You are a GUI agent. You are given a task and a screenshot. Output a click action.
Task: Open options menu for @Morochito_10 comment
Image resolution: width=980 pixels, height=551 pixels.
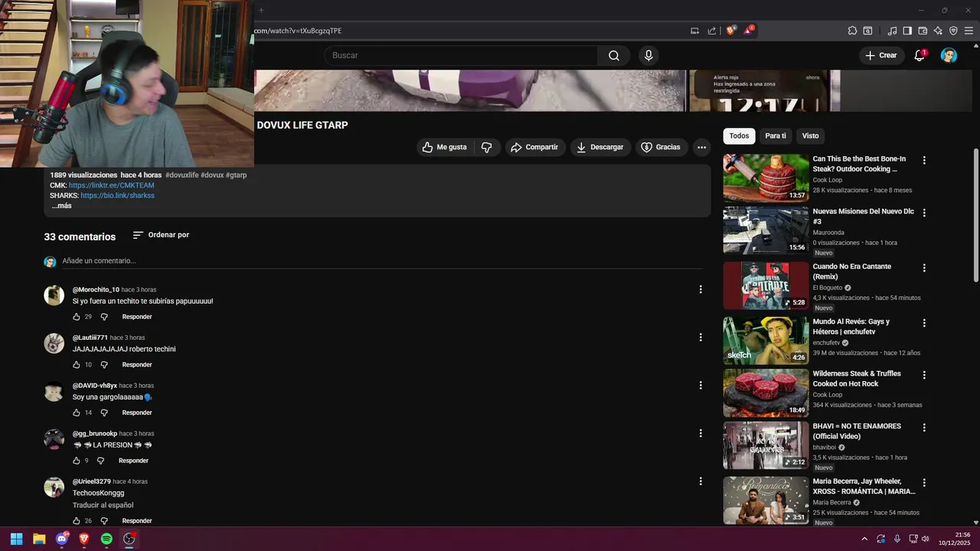pyautogui.click(x=700, y=289)
